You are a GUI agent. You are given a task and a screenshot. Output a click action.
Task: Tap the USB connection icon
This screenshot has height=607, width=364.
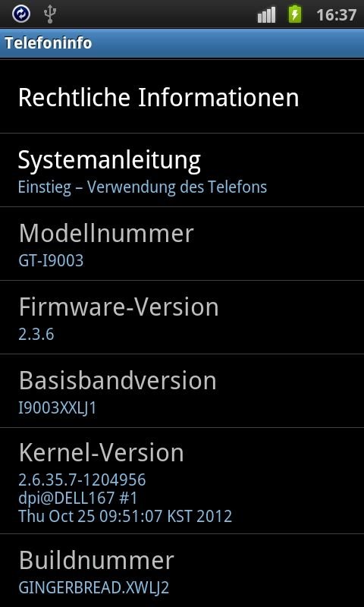pos(50,14)
